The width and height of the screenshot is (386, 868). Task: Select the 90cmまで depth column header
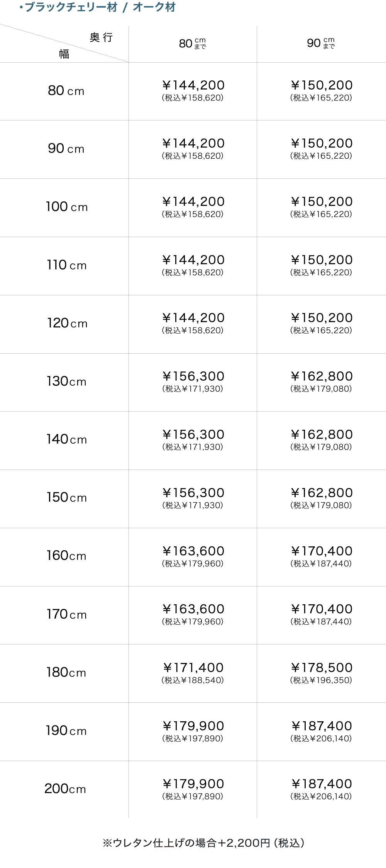pyautogui.click(x=321, y=43)
